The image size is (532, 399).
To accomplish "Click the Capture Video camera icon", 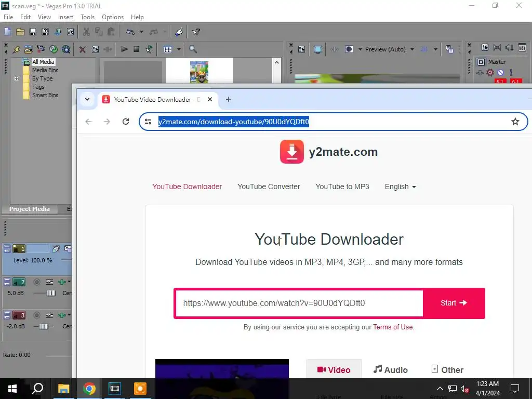I will click(x=41, y=49).
